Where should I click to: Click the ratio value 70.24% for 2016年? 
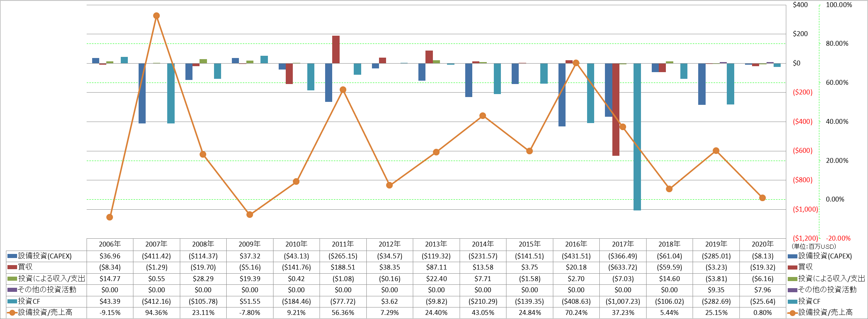click(576, 313)
